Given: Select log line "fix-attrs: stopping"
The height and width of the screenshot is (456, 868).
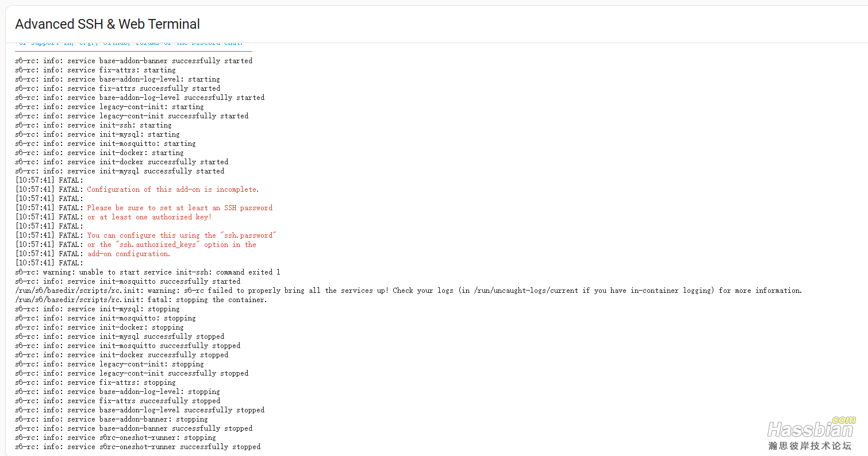Looking at the screenshot, I should pyautogui.click(x=95, y=382).
